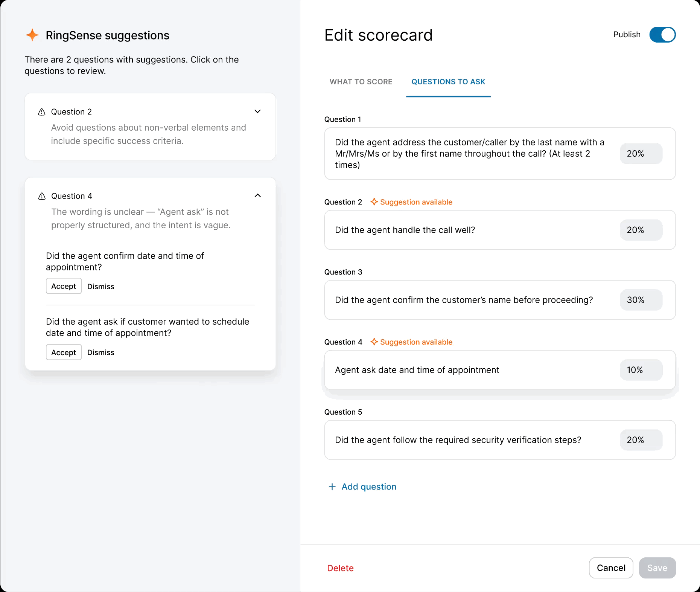Click the Cancel button
Image resolution: width=700 pixels, height=592 pixels.
click(x=611, y=568)
